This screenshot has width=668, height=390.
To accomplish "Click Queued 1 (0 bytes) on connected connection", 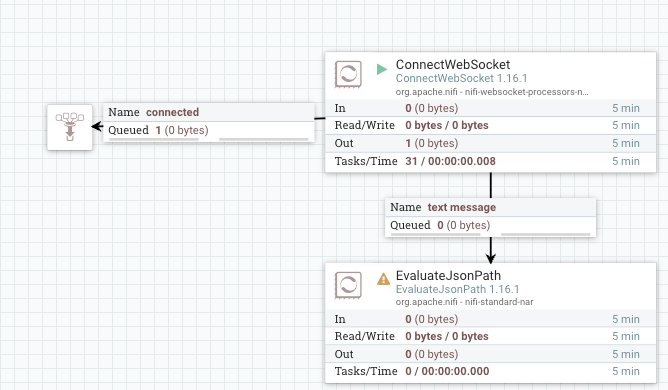I will click(158, 130).
